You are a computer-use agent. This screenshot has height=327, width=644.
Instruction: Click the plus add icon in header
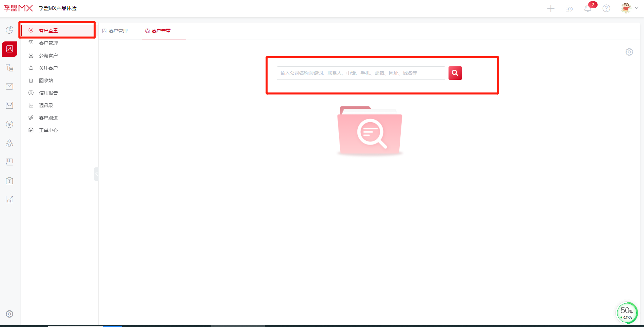pyautogui.click(x=551, y=8)
